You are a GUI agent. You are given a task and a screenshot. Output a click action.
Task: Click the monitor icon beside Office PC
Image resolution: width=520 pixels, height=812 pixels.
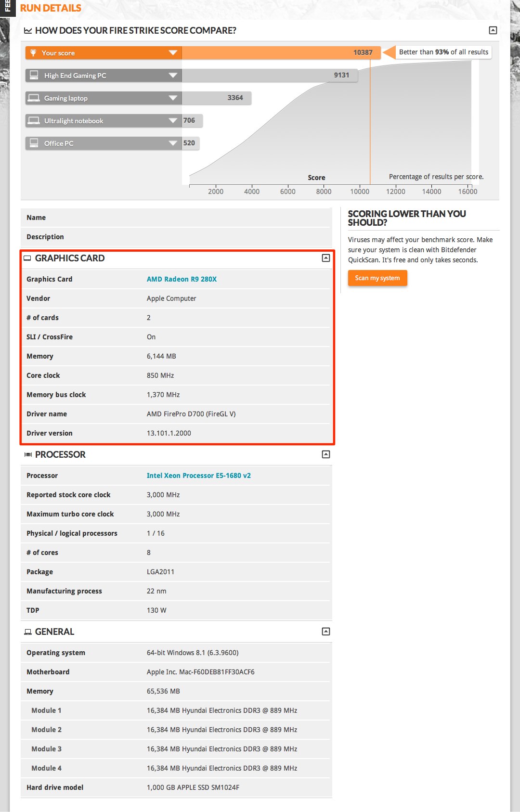(x=34, y=143)
